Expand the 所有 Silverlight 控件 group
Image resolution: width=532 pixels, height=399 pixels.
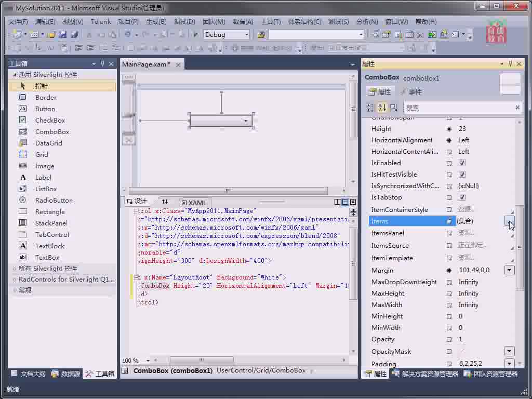[x=14, y=269]
